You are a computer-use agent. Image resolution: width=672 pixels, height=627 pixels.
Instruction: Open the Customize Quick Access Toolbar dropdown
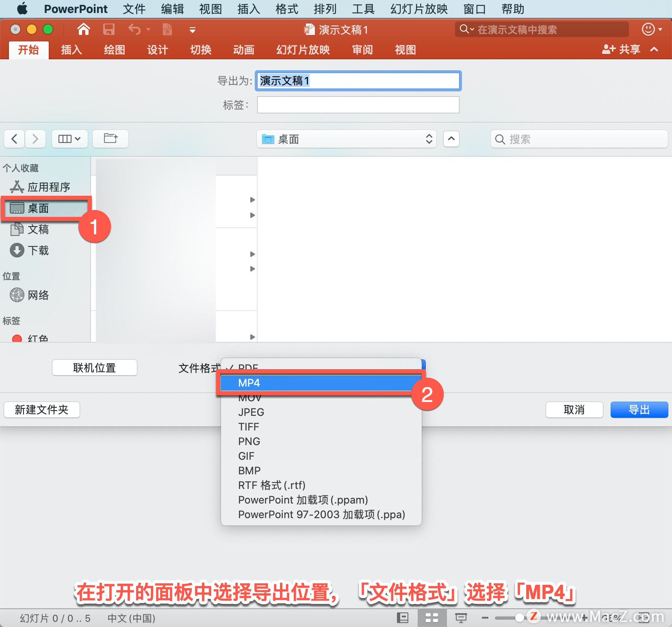tap(193, 30)
